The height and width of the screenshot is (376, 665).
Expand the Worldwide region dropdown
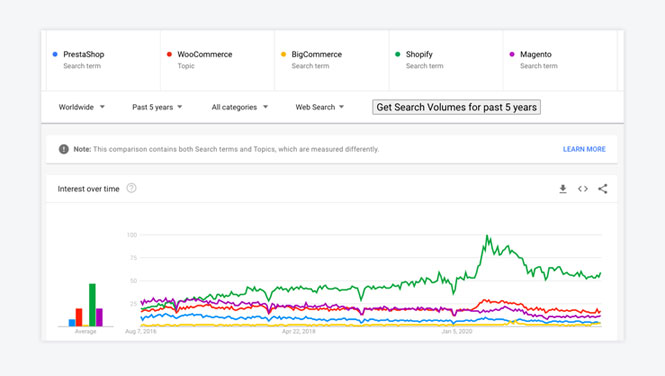tap(81, 107)
